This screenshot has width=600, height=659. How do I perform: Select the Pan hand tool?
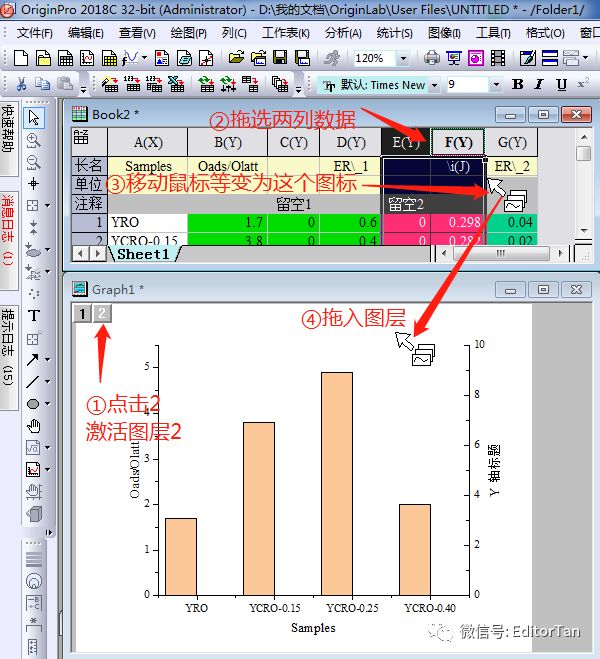point(34,426)
